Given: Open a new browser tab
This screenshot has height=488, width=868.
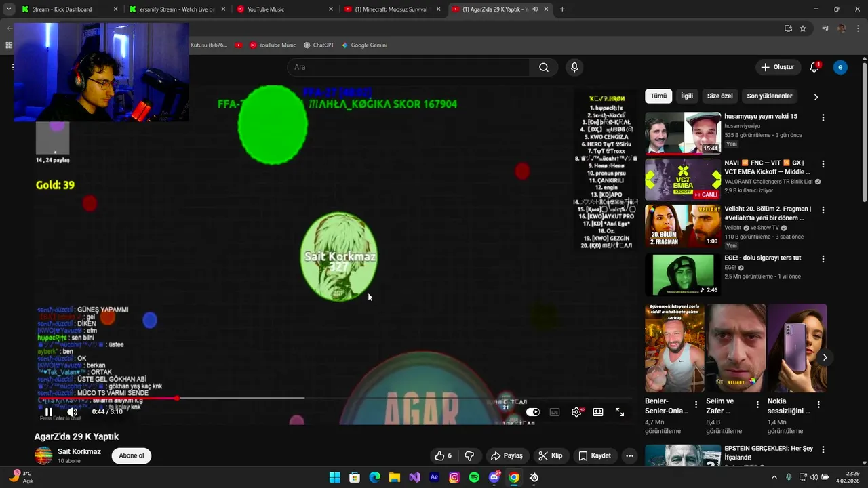Looking at the screenshot, I should click(x=562, y=9).
